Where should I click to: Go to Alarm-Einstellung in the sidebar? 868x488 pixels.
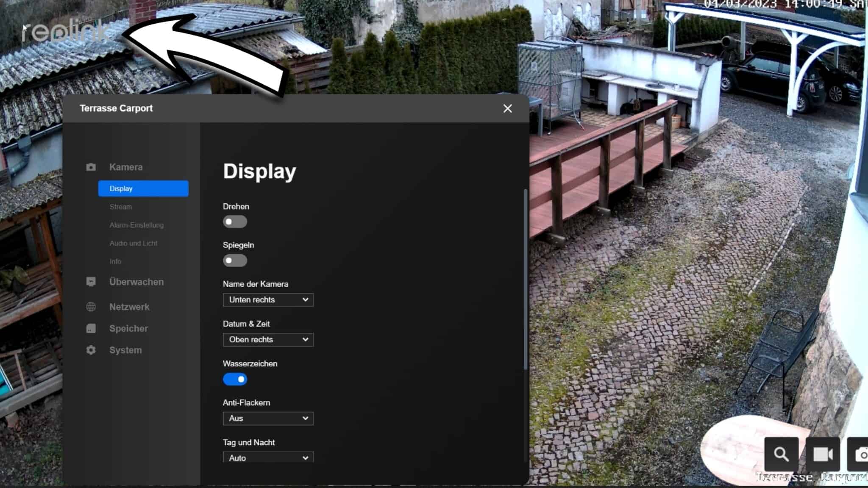click(136, 225)
